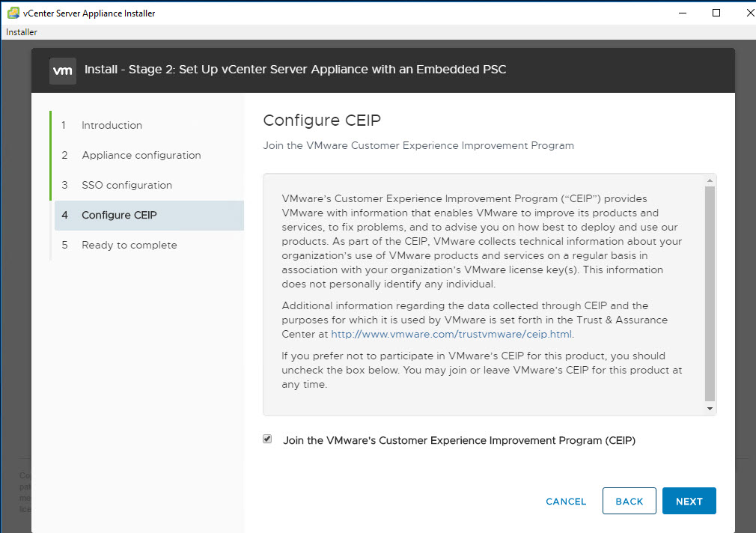
Task: Click the vCenter Server Appliance Installer title text
Action: [89, 13]
